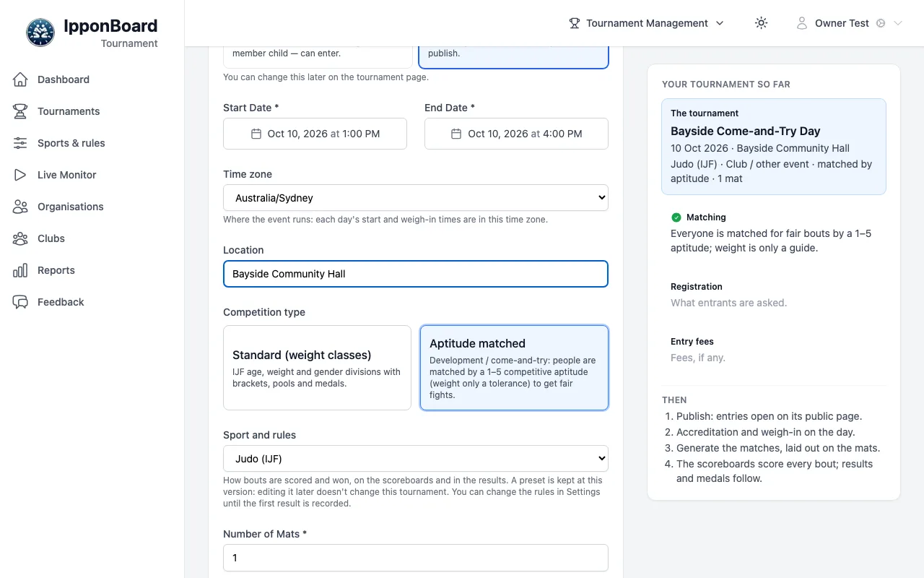
Task: Click the Registration section in summary panel
Action: [x=774, y=295]
